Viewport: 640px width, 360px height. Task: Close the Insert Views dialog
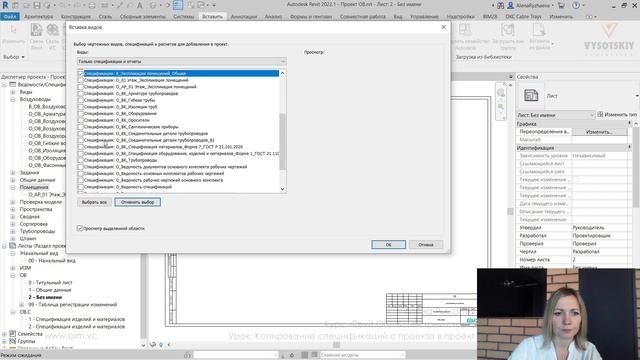coord(444,27)
